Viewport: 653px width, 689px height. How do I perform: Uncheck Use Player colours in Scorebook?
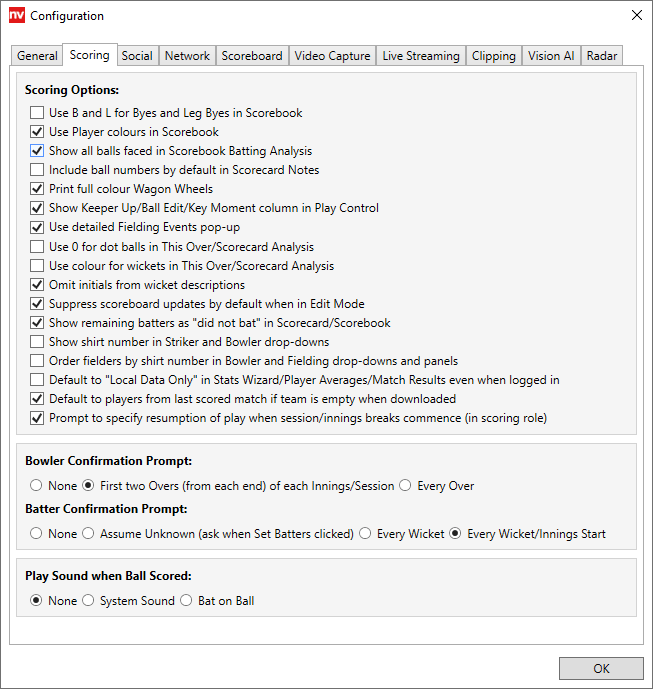click(x=37, y=132)
